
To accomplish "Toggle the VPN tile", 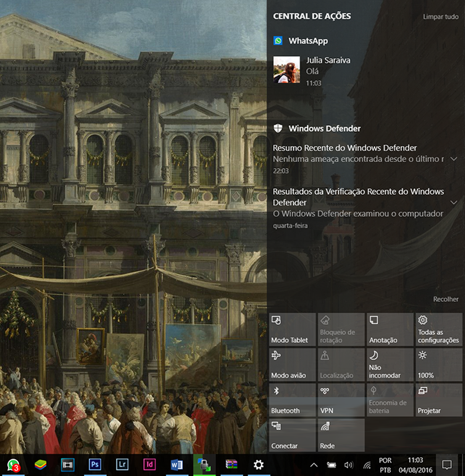I will coord(342,400).
